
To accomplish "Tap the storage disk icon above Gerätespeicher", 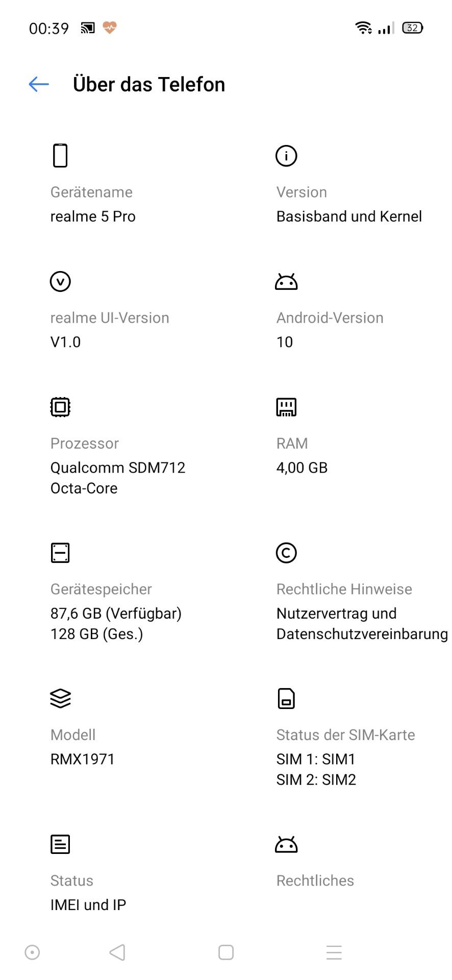I will tap(60, 553).
